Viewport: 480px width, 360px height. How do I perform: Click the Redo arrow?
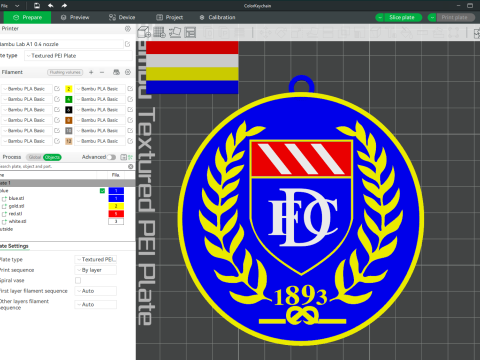coord(64,6)
